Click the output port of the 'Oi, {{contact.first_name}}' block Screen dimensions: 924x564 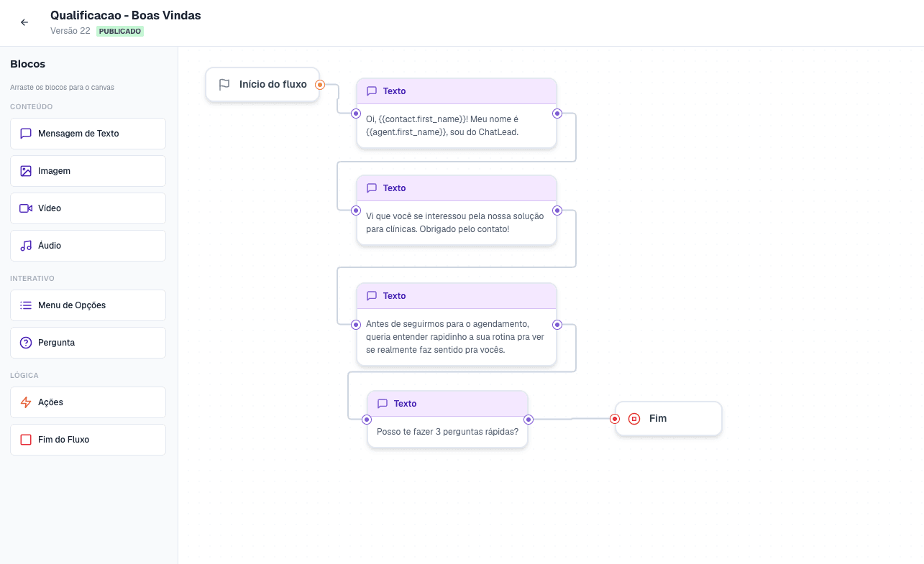[x=557, y=114]
